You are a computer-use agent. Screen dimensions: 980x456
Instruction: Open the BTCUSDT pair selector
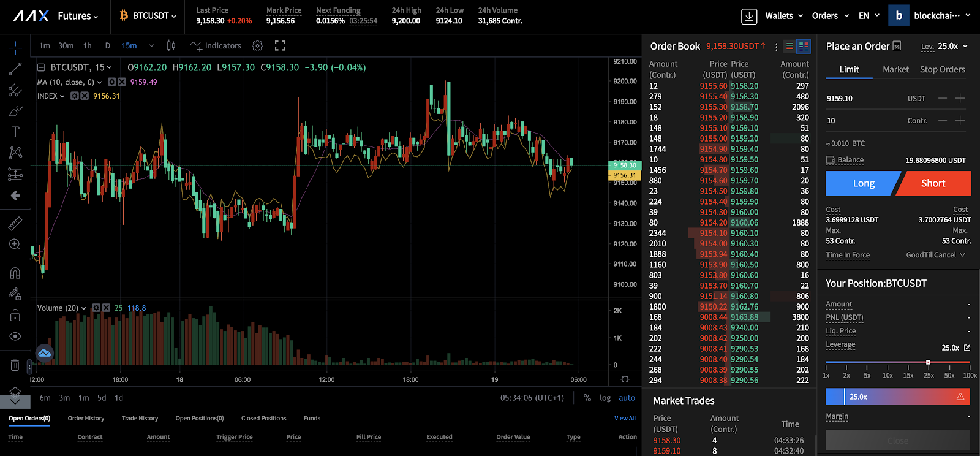pos(148,16)
